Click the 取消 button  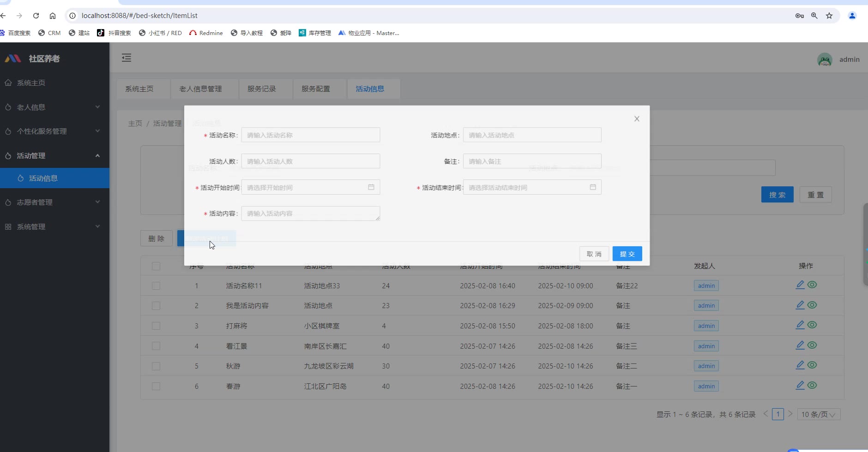[594, 254]
